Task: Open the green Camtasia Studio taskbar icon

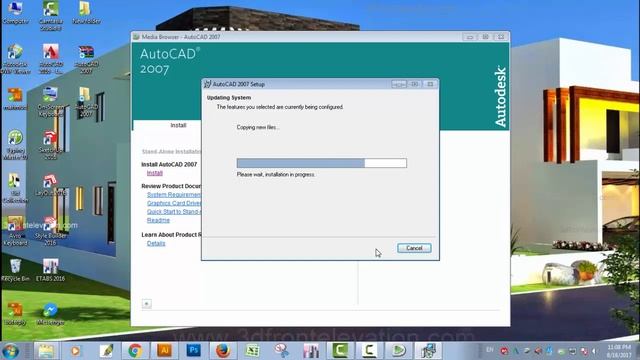Action: click(x=340, y=351)
